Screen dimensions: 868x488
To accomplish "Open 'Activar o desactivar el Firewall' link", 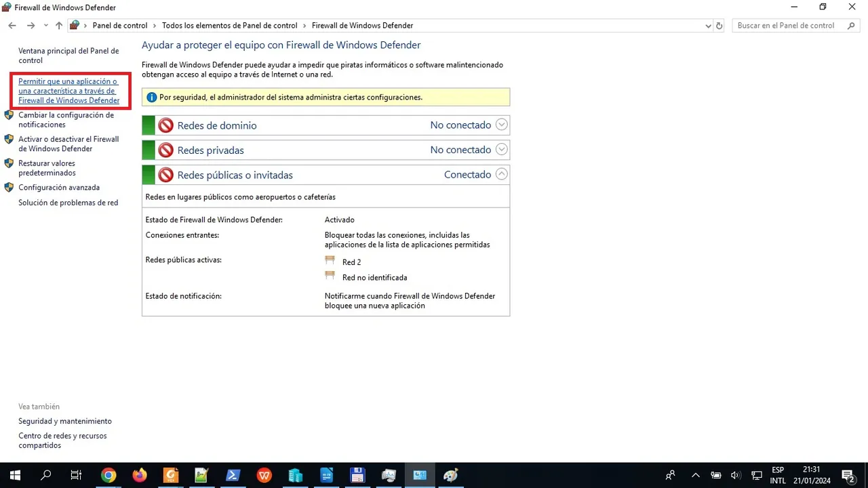I will (x=68, y=144).
